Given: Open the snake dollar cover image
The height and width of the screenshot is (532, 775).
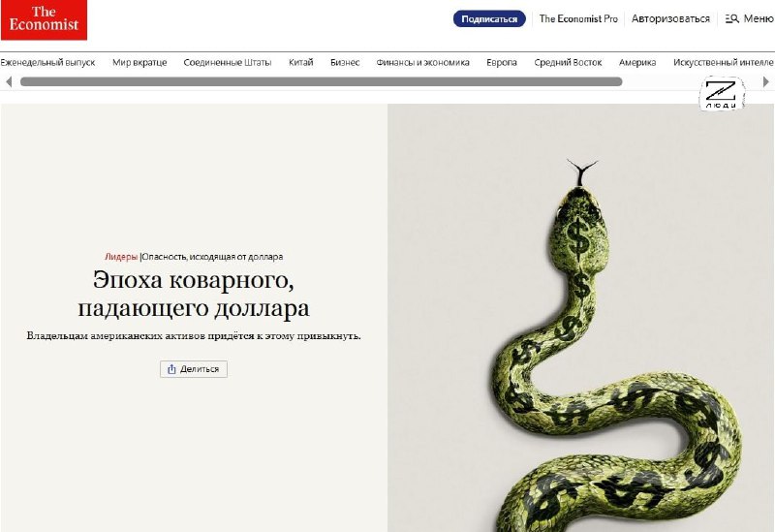Looking at the screenshot, I should point(581,320).
